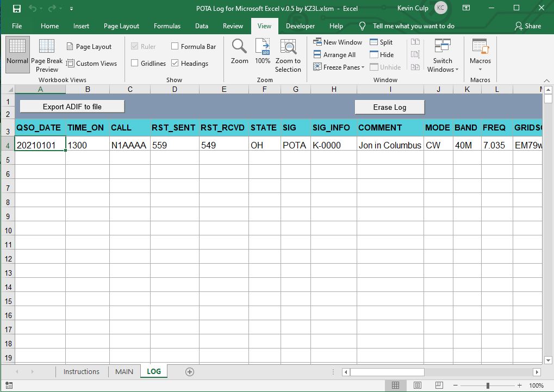Click Record Macro status bar icon

coord(9,385)
